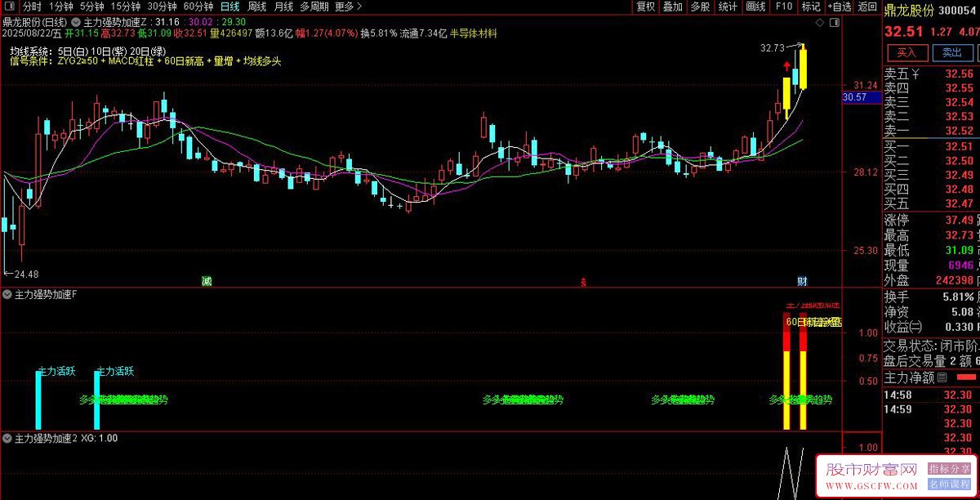Click the 买入 buy button

(x=907, y=53)
